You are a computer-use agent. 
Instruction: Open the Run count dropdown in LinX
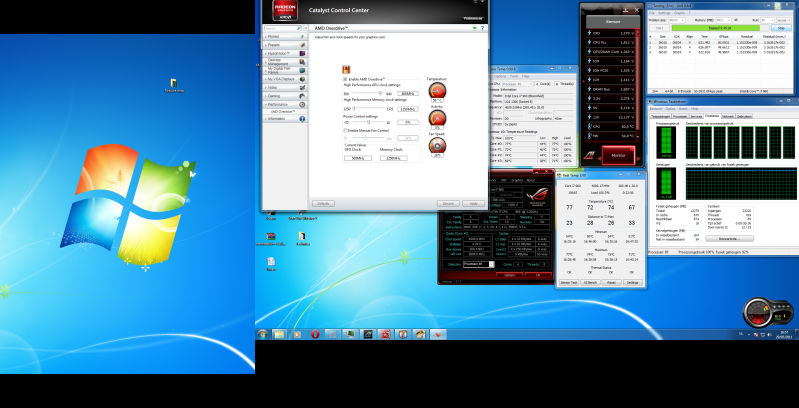pos(767,20)
